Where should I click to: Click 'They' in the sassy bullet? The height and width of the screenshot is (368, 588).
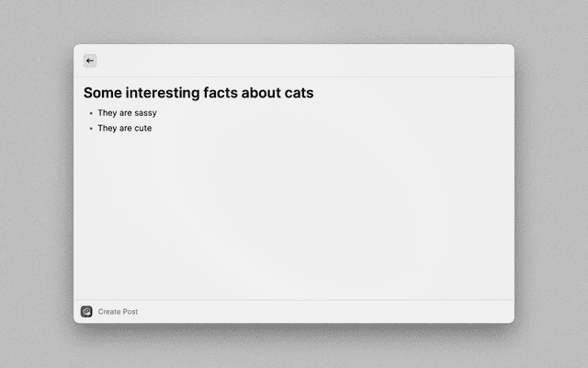point(107,113)
